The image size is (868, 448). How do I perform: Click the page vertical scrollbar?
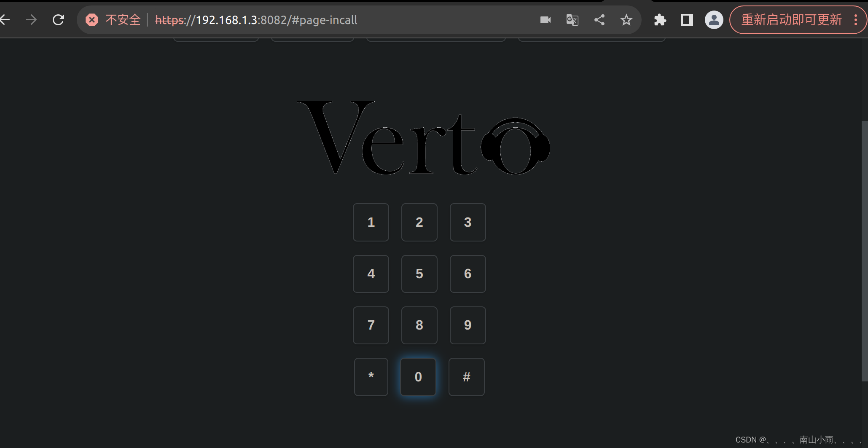865,251
